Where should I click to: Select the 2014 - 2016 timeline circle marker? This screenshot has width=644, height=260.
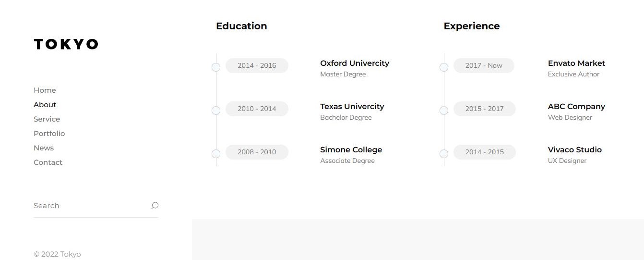click(216, 67)
